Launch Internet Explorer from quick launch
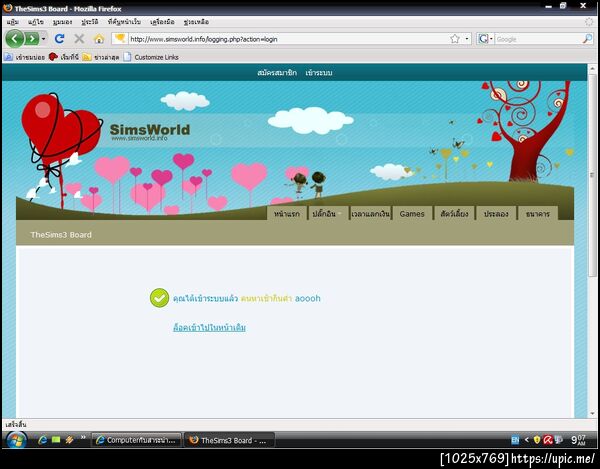The image size is (600, 469). (x=42, y=440)
